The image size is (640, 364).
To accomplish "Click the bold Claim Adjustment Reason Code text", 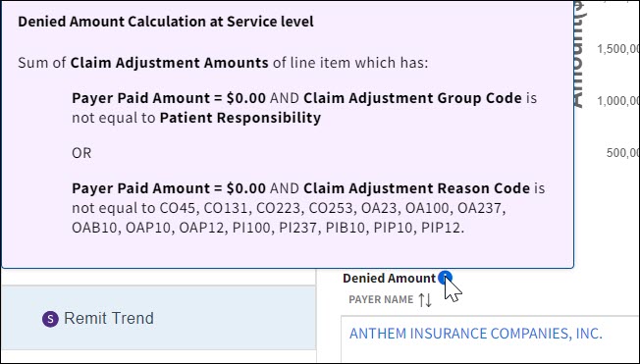I will (417, 188).
